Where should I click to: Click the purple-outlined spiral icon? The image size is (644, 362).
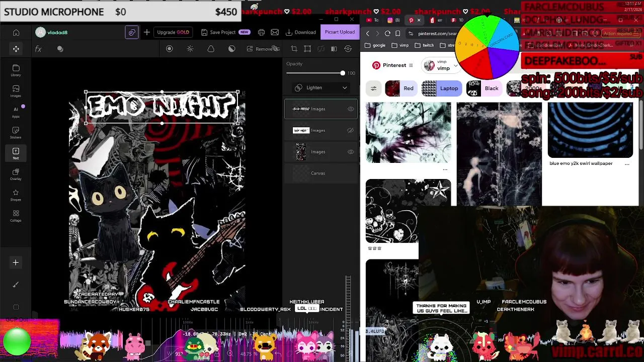131,33
